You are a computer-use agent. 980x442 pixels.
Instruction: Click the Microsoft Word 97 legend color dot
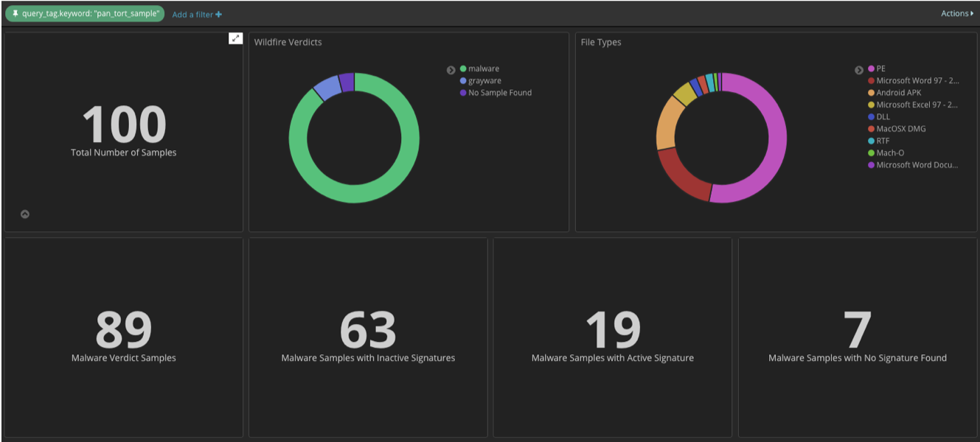tap(871, 81)
